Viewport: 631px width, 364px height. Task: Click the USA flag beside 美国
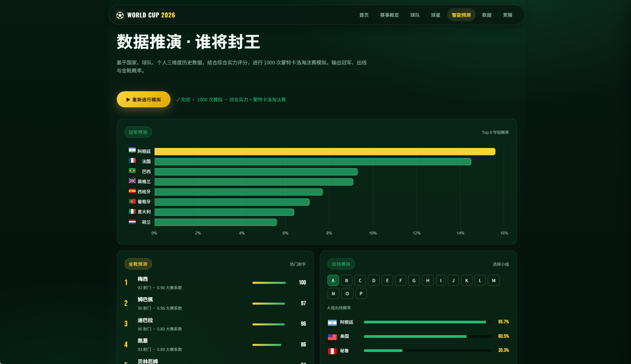(332, 337)
